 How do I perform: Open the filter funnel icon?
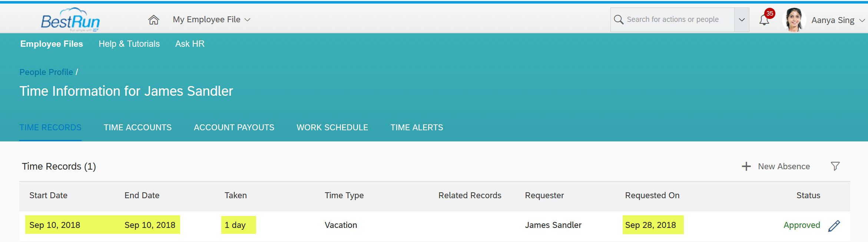pos(835,166)
